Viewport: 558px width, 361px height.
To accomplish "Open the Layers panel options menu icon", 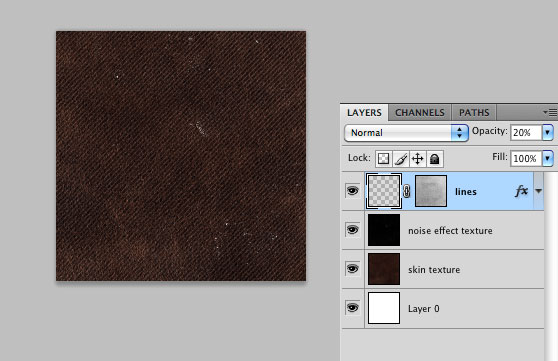I will tap(550, 113).
